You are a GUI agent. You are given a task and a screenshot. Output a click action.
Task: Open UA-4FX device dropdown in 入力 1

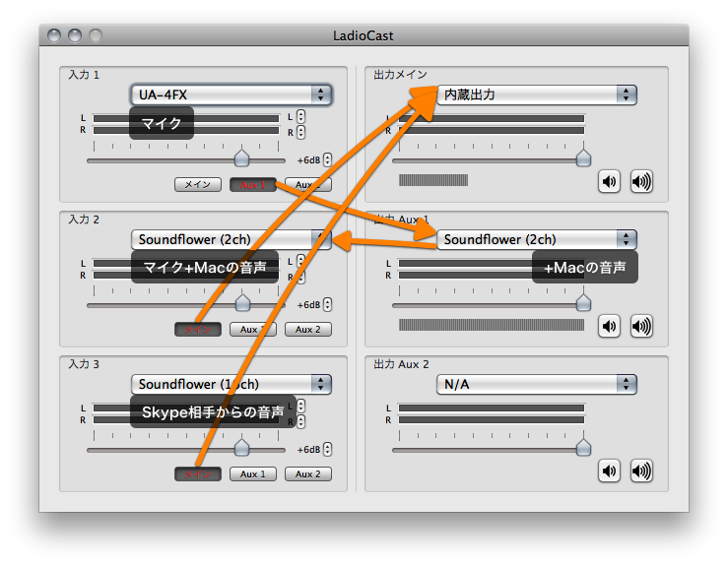(x=232, y=94)
